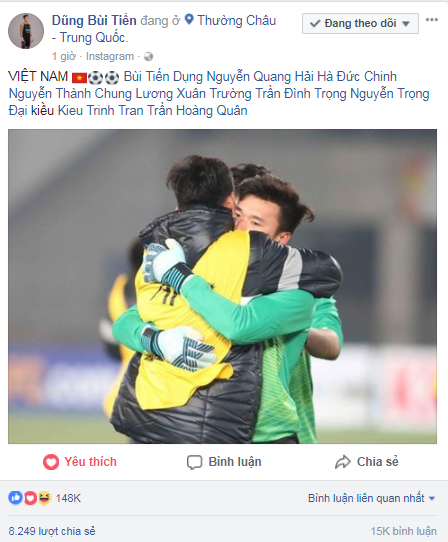Open the goalkeeper hug photo

[x=222, y=286]
